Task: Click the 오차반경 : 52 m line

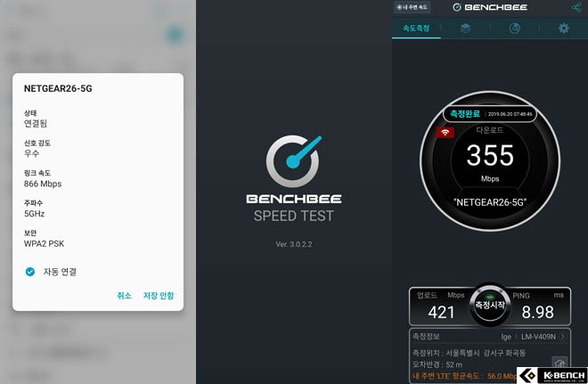Action: click(437, 364)
